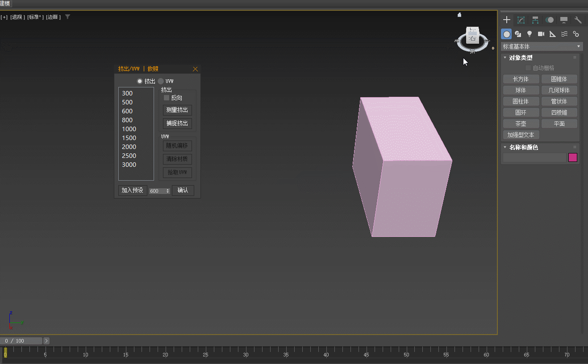Image resolution: width=588 pixels, height=364 pixels.
Task: Open the Utilities wrench panel
Action: [578, 20]
